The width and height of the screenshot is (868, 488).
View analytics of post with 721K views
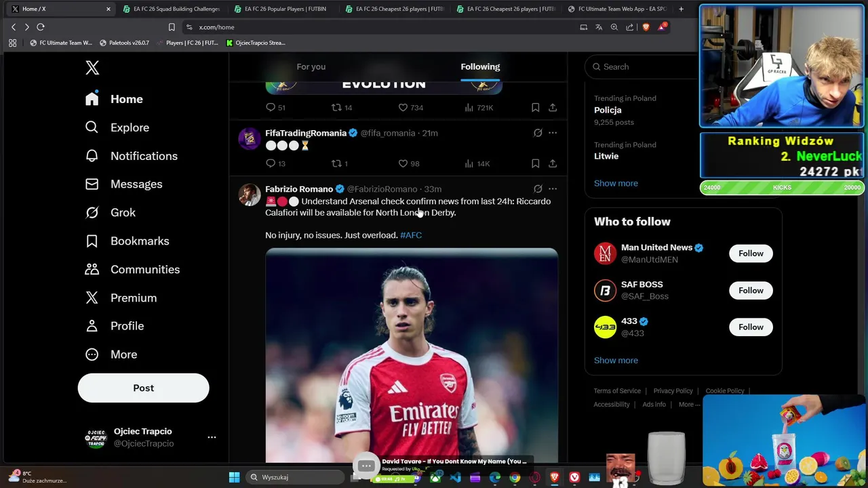(478, 107)
